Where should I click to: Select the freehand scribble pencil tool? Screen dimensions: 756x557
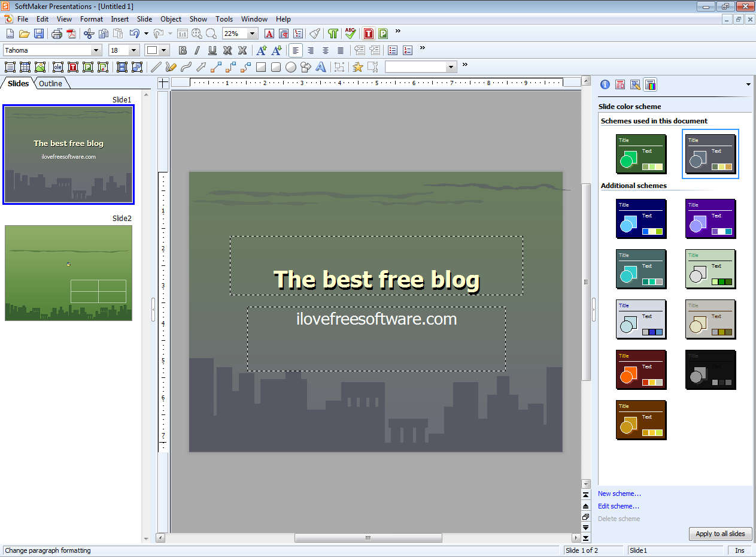[x=171, y=67]
